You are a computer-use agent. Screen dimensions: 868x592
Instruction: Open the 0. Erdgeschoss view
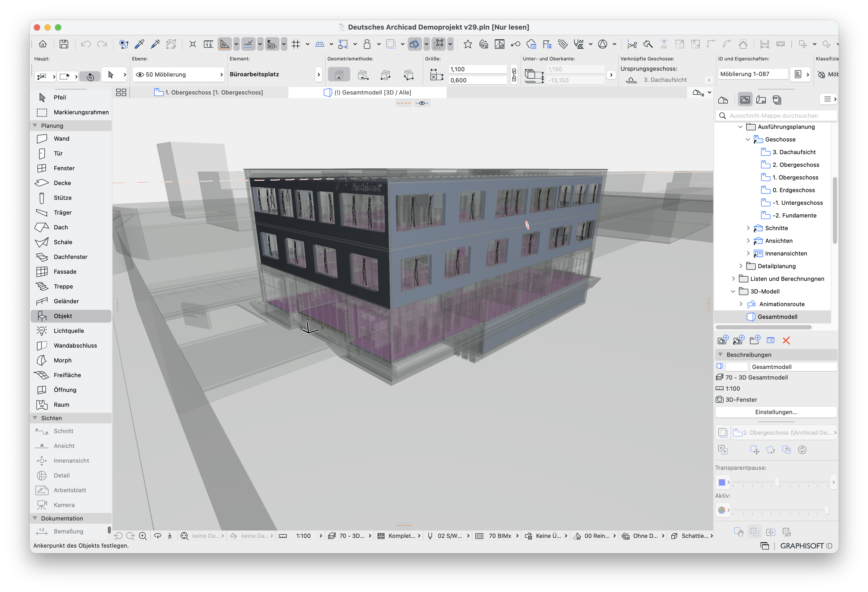pos(793,190)
